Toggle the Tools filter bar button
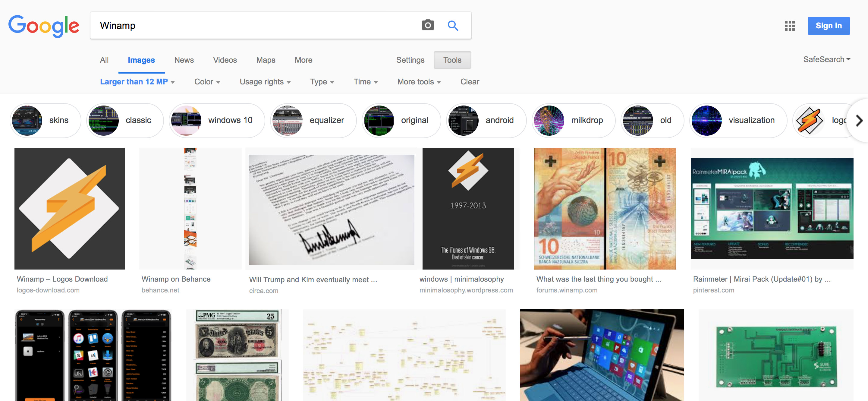Viewport: 868px width, 401px height. pos(452,60)
